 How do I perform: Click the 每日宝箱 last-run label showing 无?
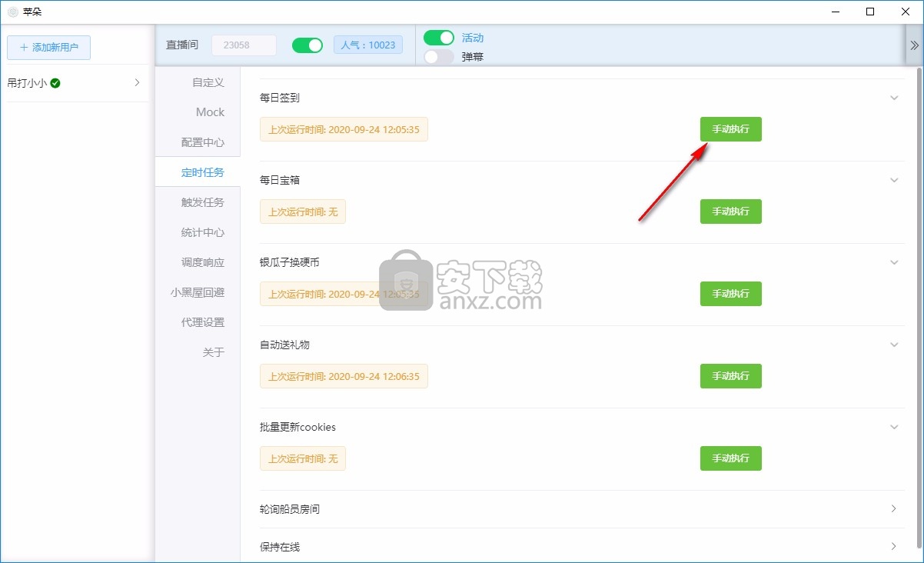click(303, 212)
